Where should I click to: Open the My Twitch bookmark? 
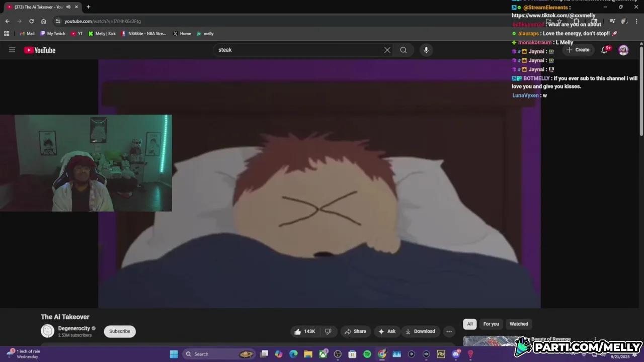point(52,34)
